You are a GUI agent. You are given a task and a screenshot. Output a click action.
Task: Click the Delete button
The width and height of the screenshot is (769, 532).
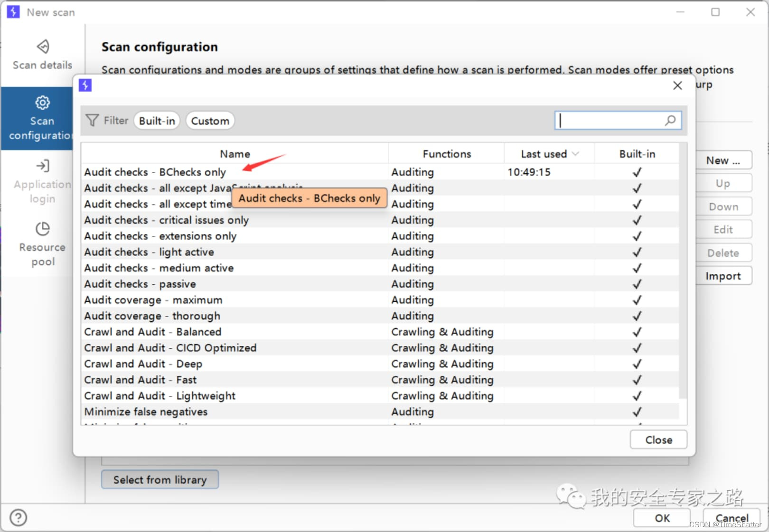(x=723, y=253)
